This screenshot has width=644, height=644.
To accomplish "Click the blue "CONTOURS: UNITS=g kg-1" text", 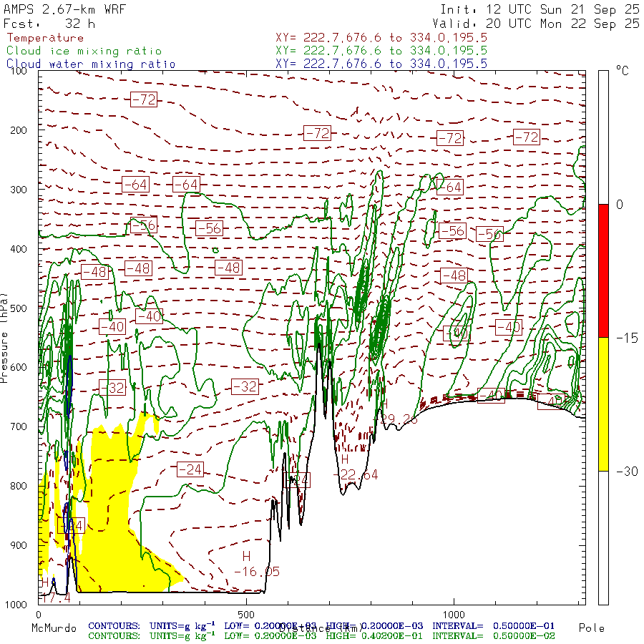I will [x=151, y=626].
